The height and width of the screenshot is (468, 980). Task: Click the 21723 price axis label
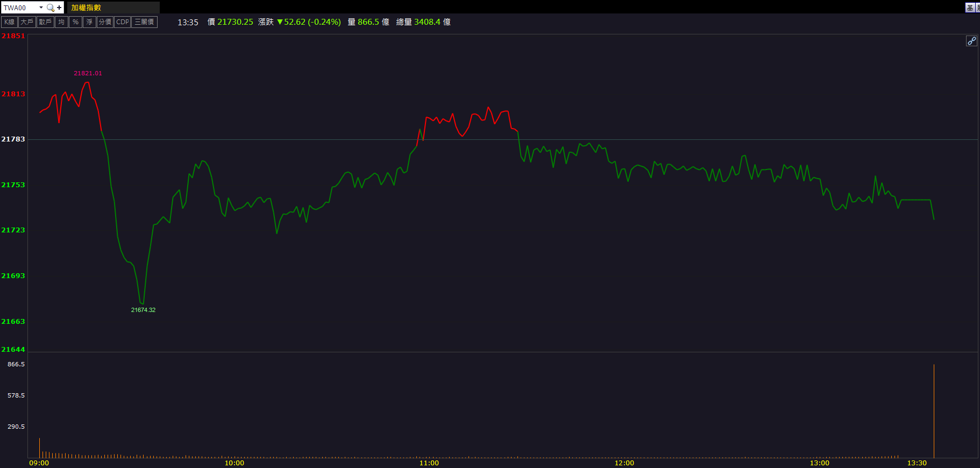[x=13, y=230]
